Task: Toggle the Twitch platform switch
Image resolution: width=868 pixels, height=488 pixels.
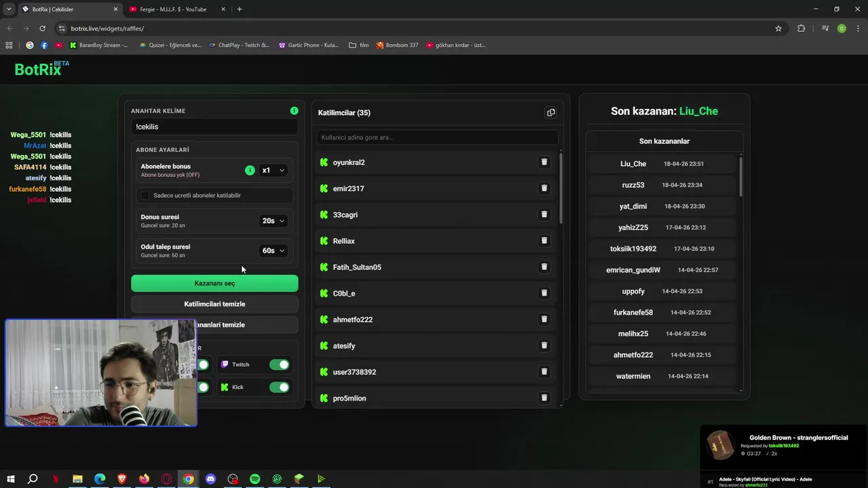Action: pos(279,365)
